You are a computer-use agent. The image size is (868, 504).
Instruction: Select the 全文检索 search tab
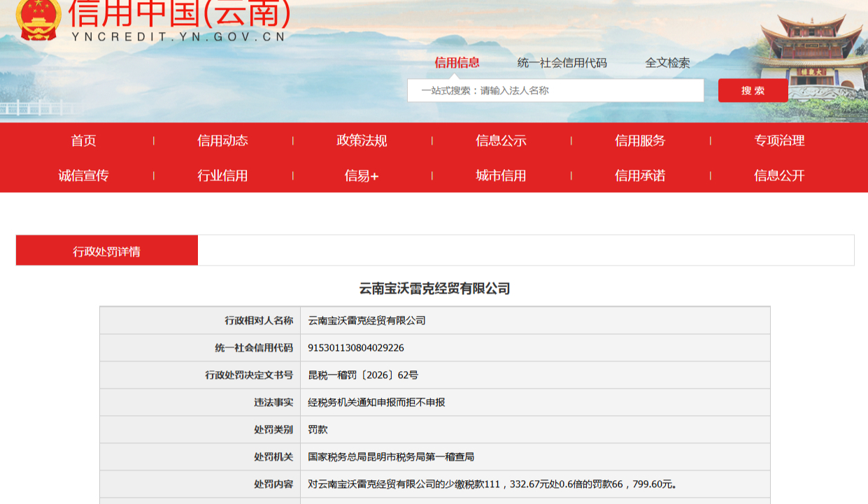point(667,63)
